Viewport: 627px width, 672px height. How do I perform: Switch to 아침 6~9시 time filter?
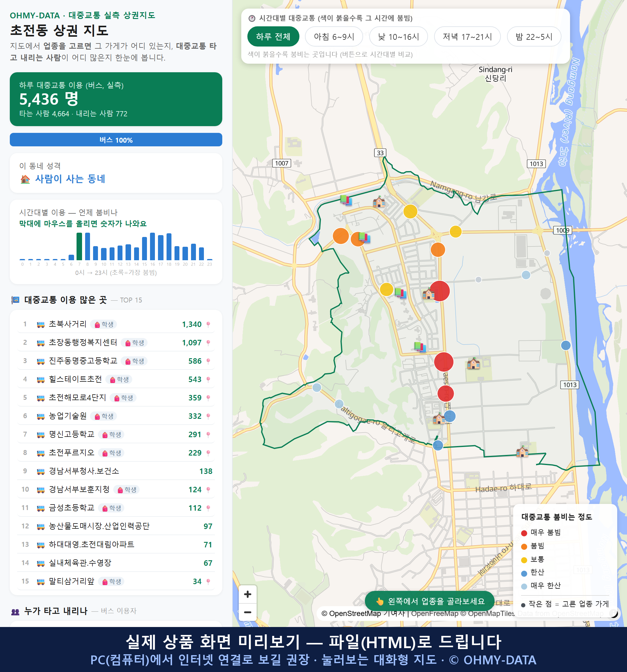pyautogui.click(x=334, y=36)
